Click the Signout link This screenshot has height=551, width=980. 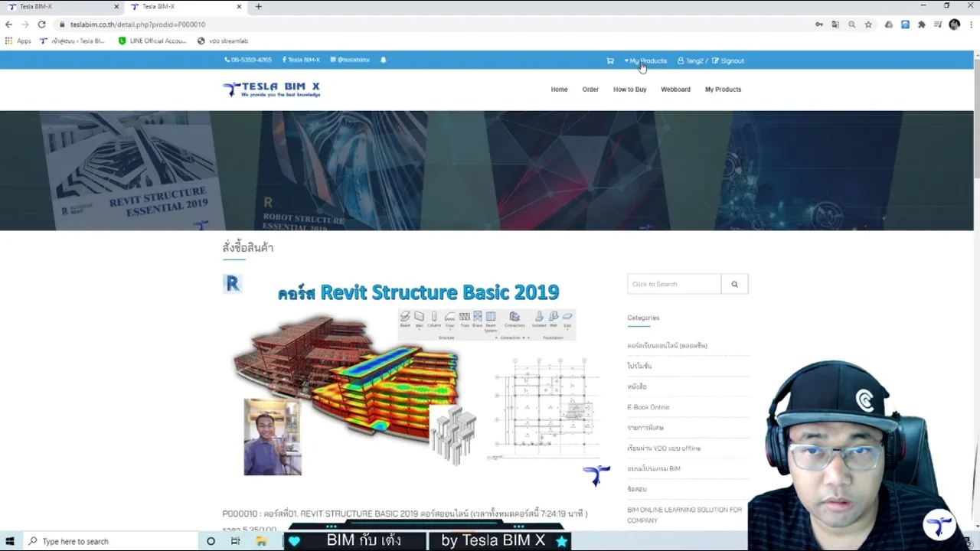point(728,60)
